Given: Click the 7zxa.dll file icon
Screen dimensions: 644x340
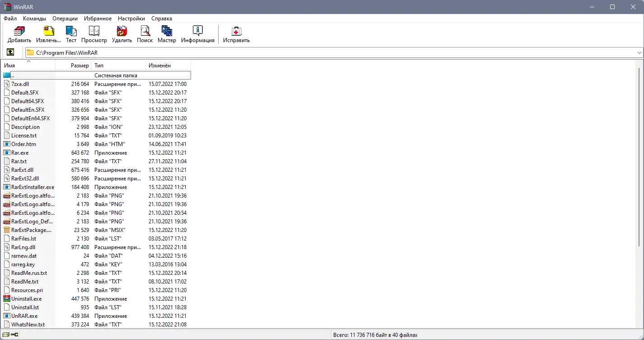Looking at the screenshot, I should click(7, 84).
